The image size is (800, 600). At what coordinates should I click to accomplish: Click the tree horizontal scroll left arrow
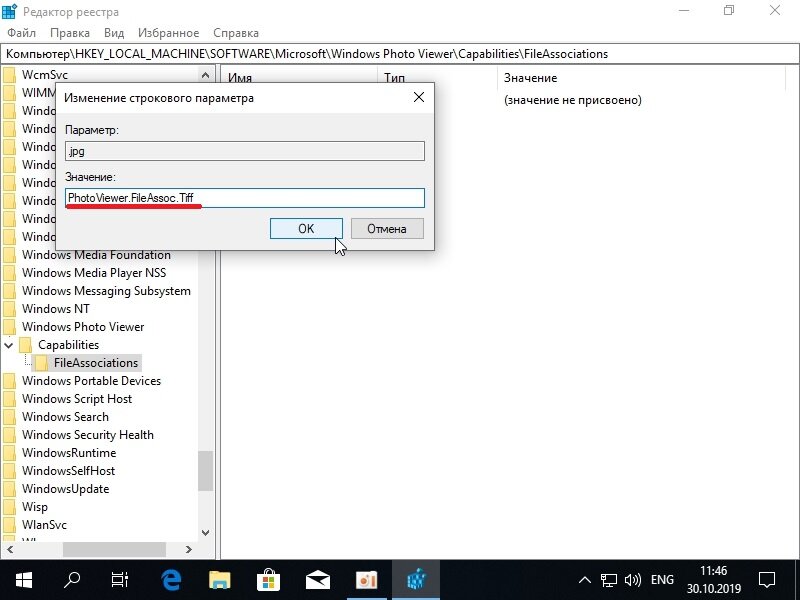pos(10,549)
